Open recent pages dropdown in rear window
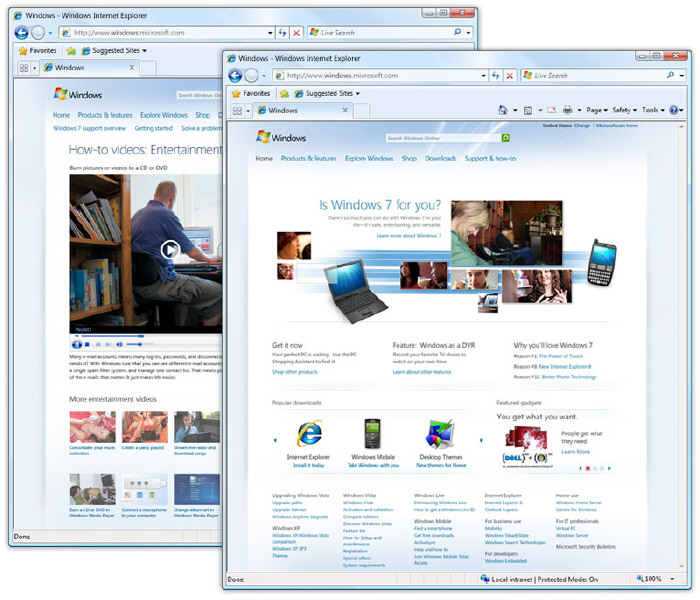The image size is (700, 600). (50, 33)
